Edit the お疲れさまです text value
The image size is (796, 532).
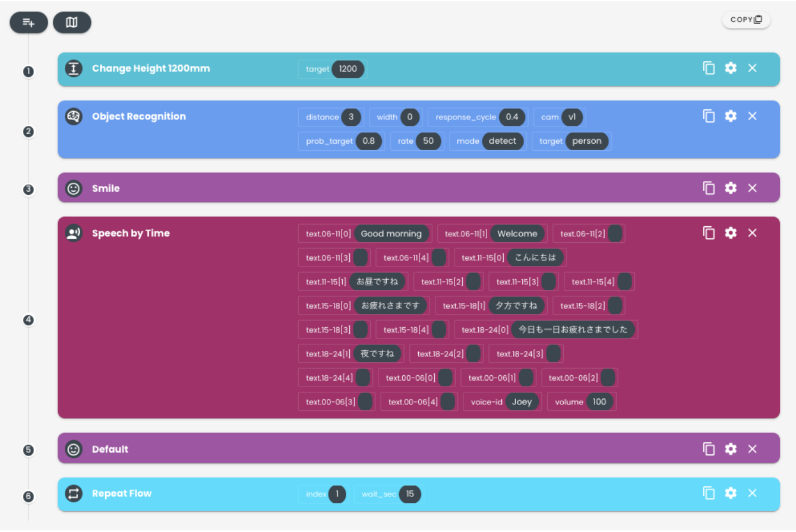(390, 306)
